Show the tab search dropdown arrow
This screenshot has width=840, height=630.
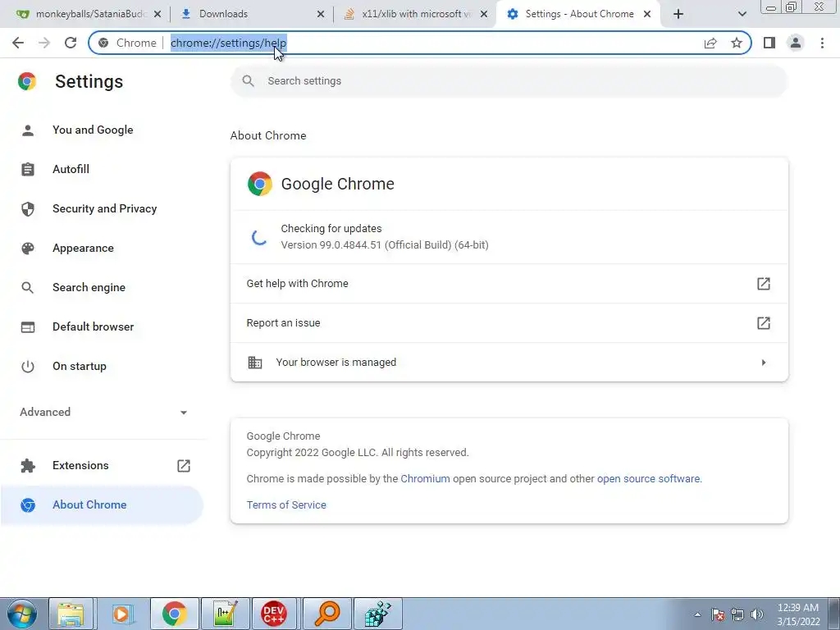[742, 15]
